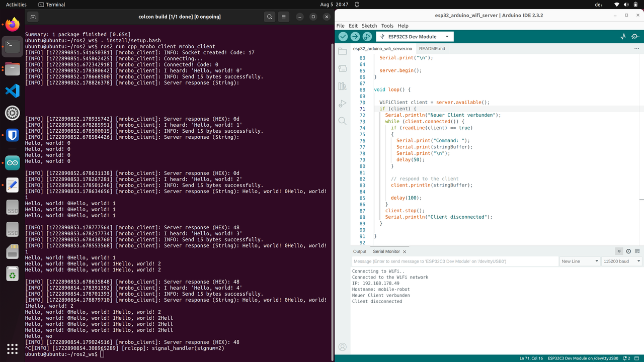Open Visual Studio Code from the dock
This screenshot has width=644, height=362.
13,90
